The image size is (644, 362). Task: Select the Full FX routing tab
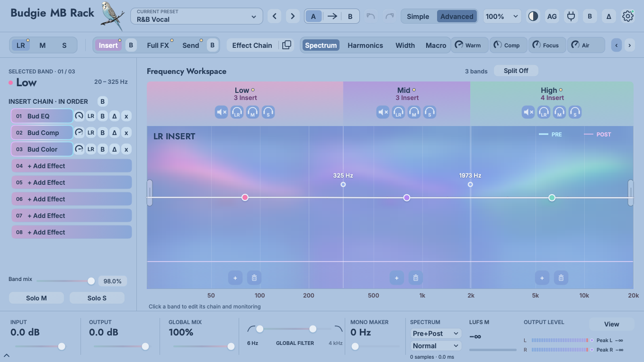click(158, 45)
